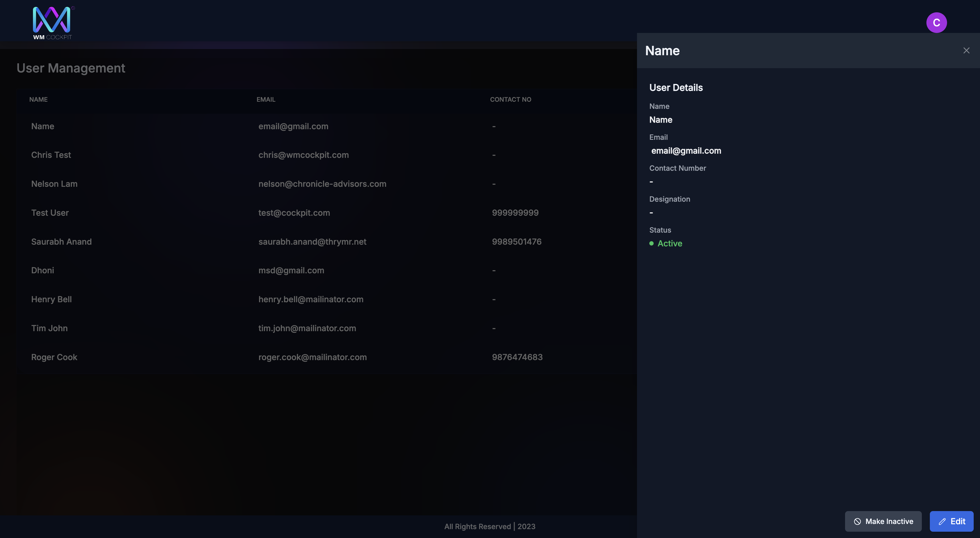
Task: Open the purple C profile avatar
Action: point(936,23)
